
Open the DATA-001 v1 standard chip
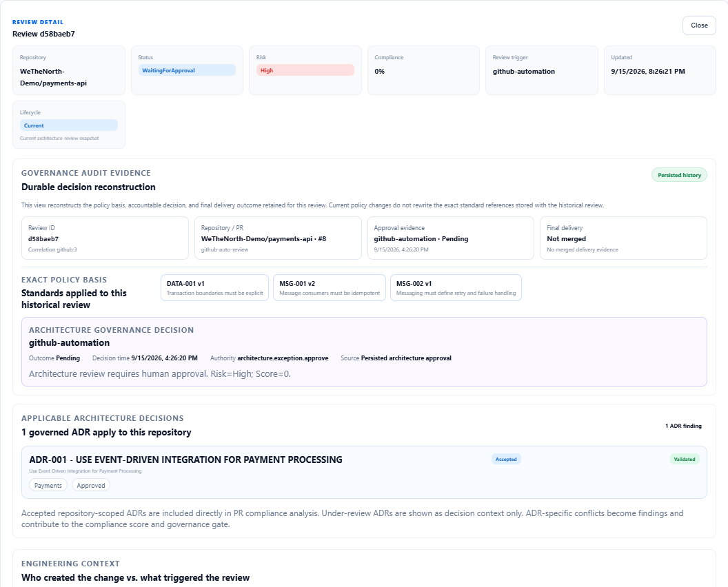point(214,288)
